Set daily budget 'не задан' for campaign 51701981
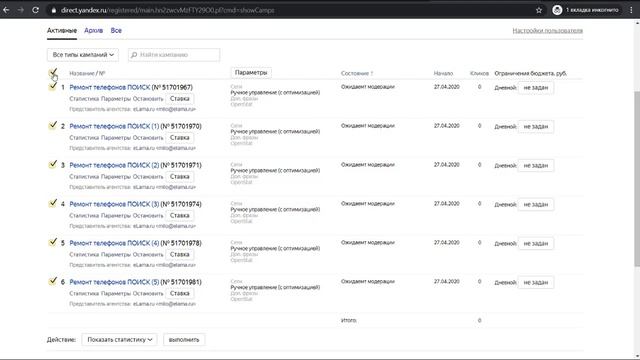Screen dimensions: 640x360 click(536, 282)
